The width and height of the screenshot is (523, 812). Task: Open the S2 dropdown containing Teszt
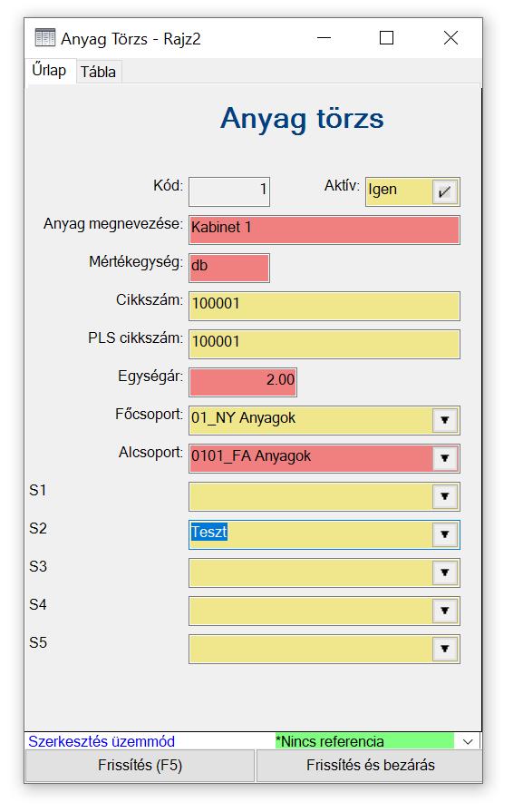pos(444,534)
